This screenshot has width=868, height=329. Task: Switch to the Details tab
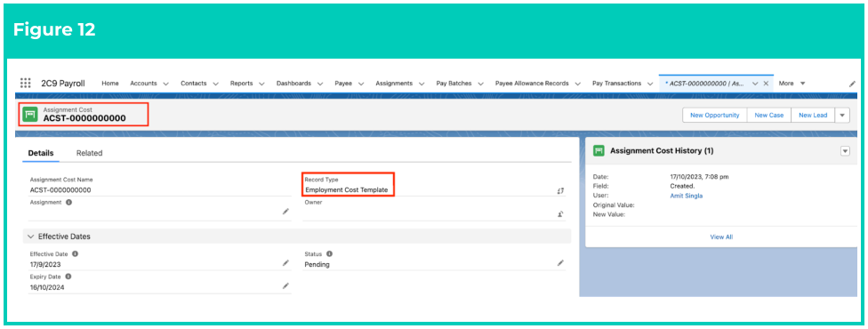click(41, 153)
